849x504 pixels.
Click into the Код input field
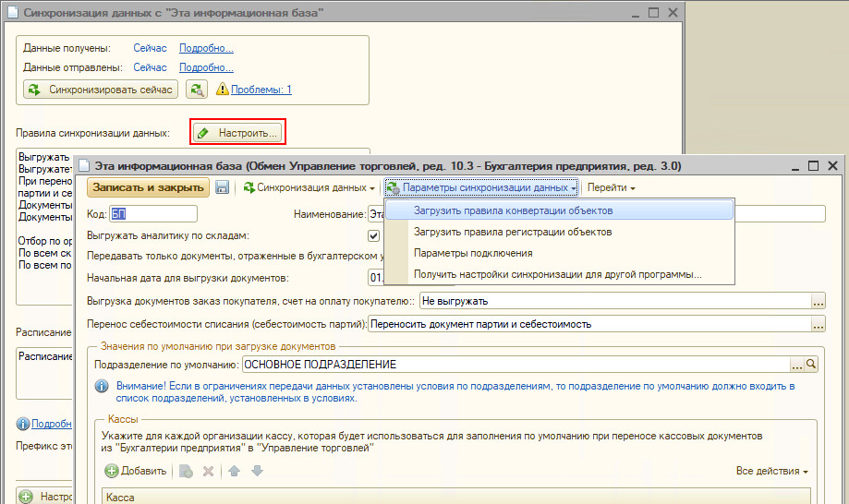(152, 214)
